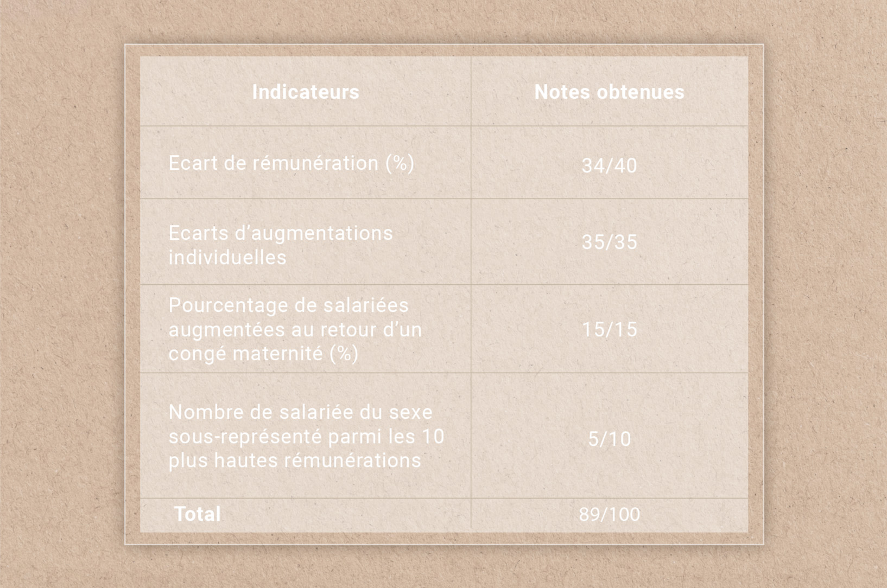This screenshot has width=887, height=588.
Task: Select the "Ecart de rémunération (%)" row label
Action: point(292,163)
